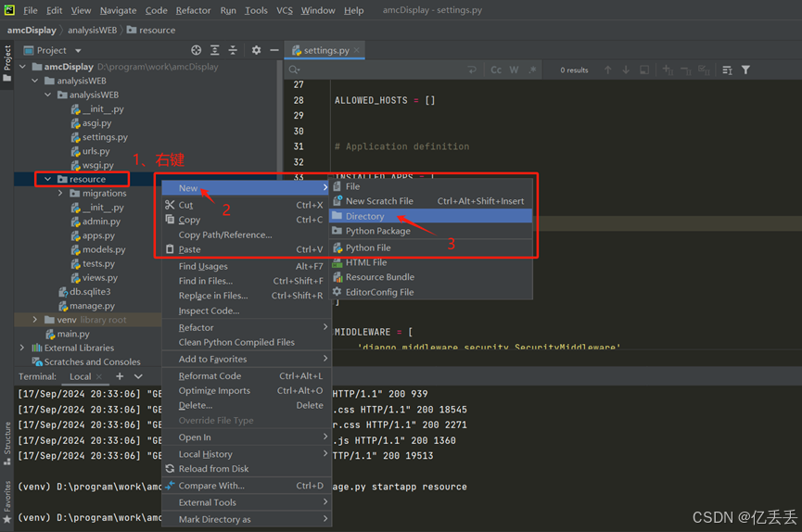This screenshot has width=802, height=532.
Task: Click the locate in project target icon
Action: 196,50
